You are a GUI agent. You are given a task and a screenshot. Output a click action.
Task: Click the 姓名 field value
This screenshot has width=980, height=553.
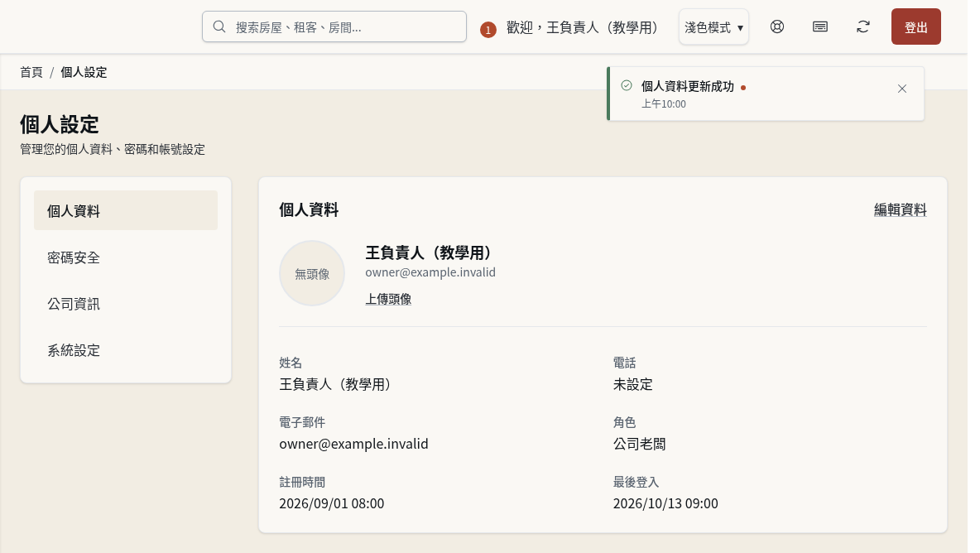(334, 384)
